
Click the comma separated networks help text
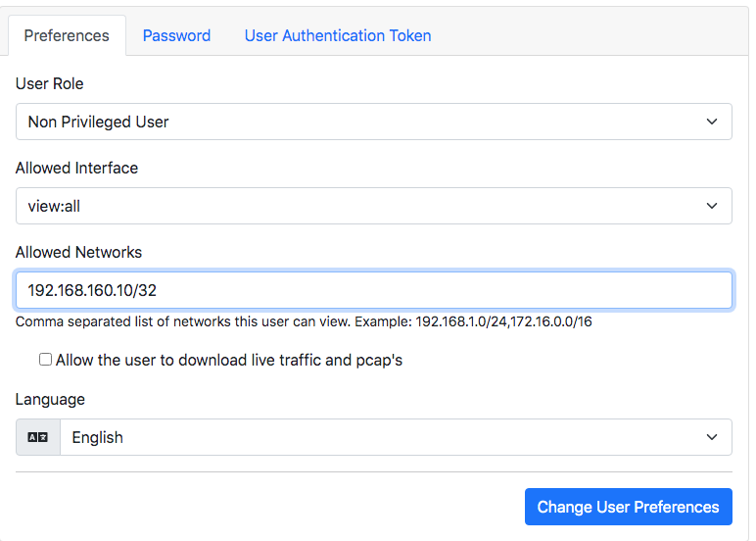pyautogui.click(x=304, y=321)
